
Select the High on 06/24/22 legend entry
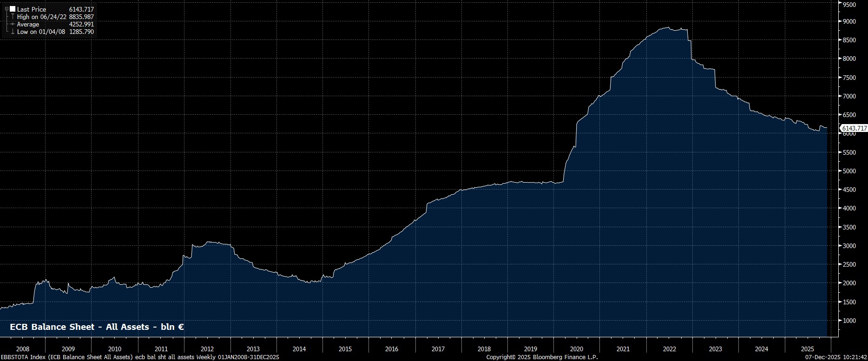click(x=41, y=17)
